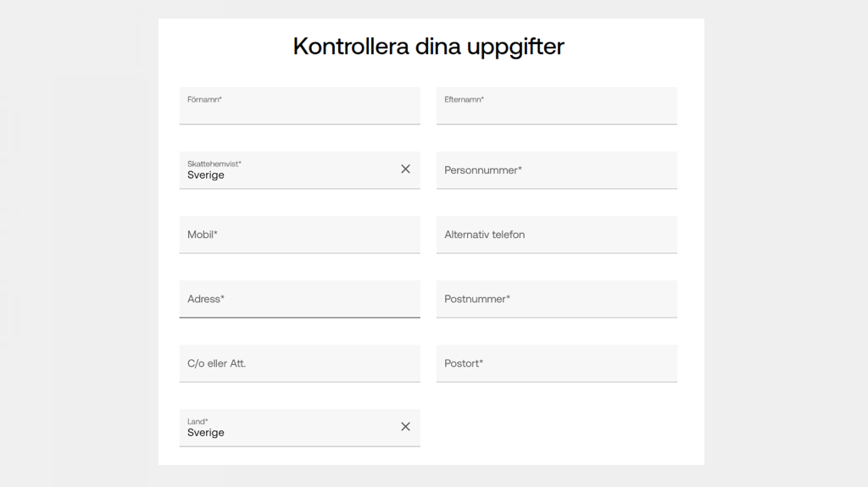Focus the Adress input field
Screen dimensions: 868x487
click(x=299, y=299)
